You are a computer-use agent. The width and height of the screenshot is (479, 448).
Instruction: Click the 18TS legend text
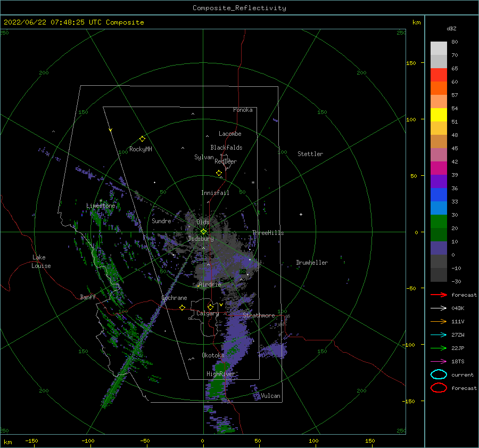[x=458, y=362]
